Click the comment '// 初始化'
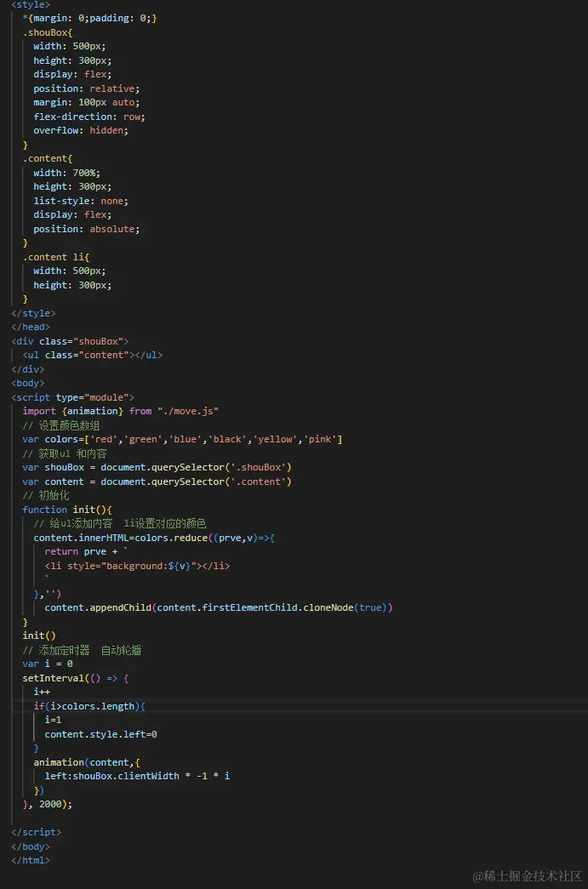588x889 pixels. (x=45, y=495)
